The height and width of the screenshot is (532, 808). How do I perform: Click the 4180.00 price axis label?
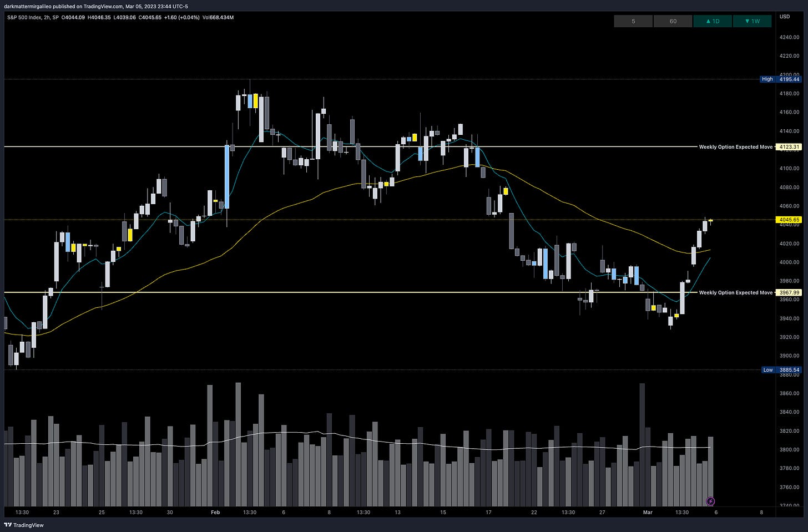(x=789, y=94)
